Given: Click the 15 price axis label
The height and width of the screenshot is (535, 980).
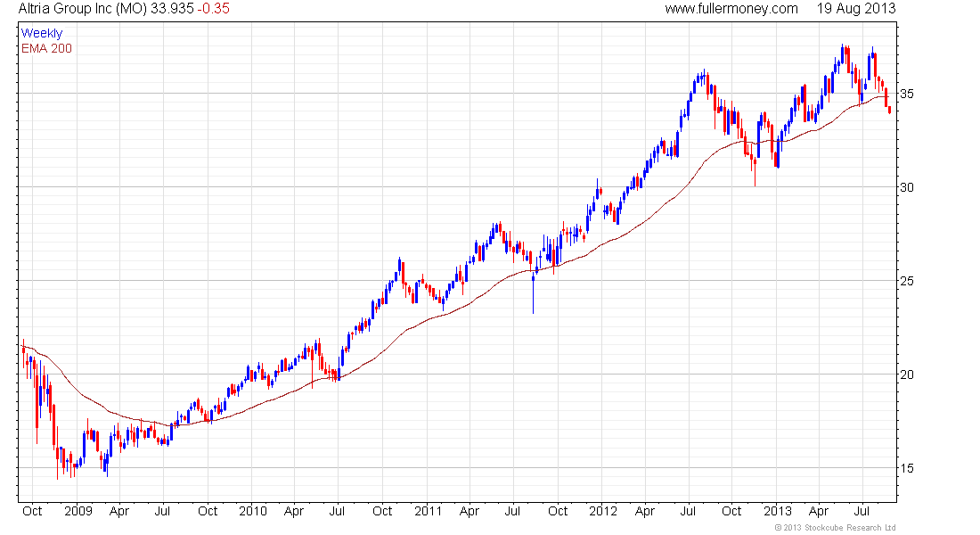Looking at the screenshot, I should [906, 468].
